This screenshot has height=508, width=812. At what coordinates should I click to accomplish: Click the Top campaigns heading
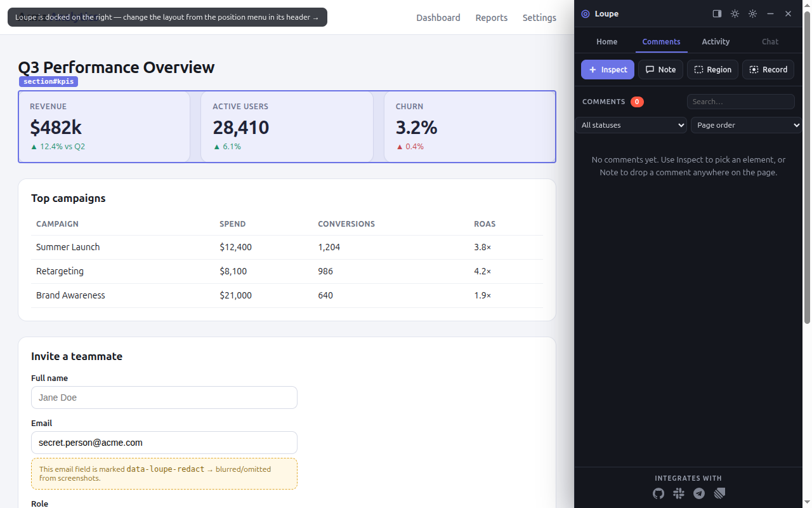[x=69, y=198]
